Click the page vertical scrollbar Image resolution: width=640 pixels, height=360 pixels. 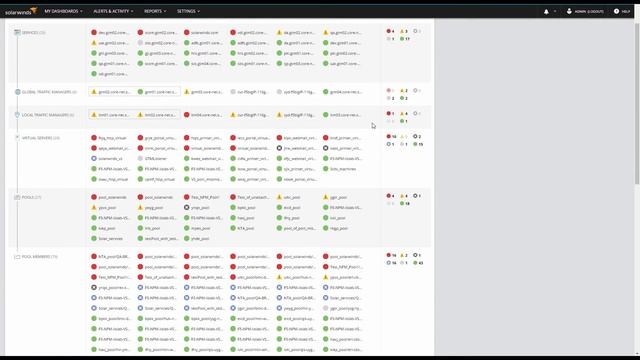click(637, 104)
